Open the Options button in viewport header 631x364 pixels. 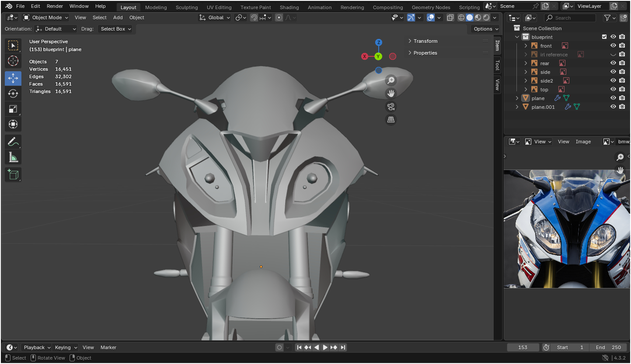coord(485,29)
